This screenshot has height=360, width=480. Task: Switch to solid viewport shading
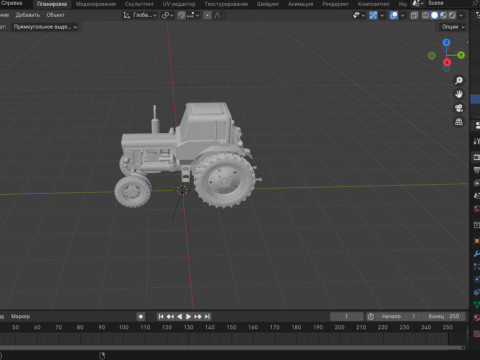click(434, 15)
